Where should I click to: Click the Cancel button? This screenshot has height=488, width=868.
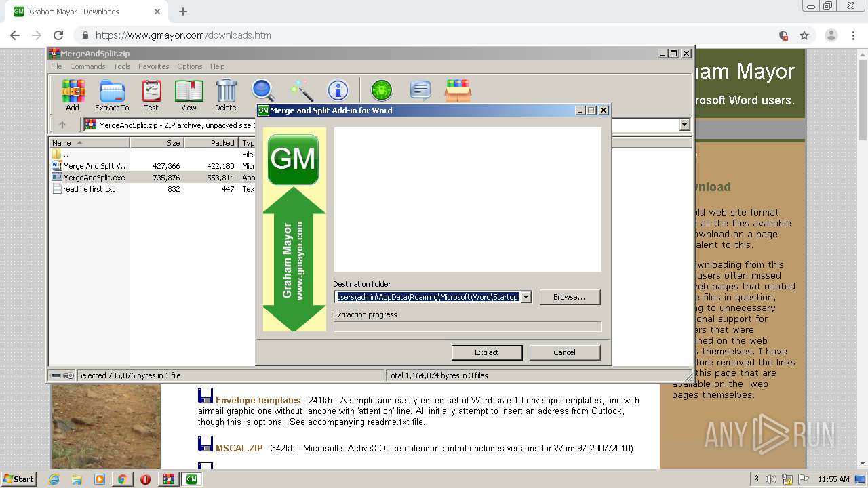564,352
